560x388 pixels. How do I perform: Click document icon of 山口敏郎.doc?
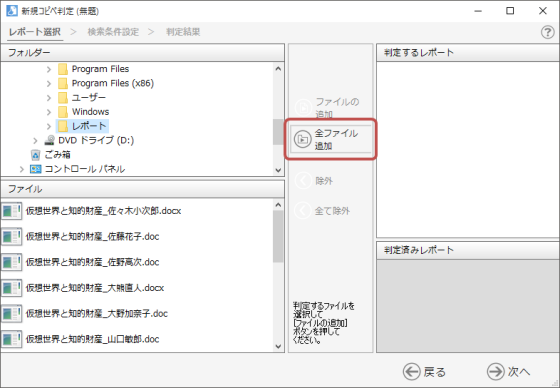pos(11,339)
